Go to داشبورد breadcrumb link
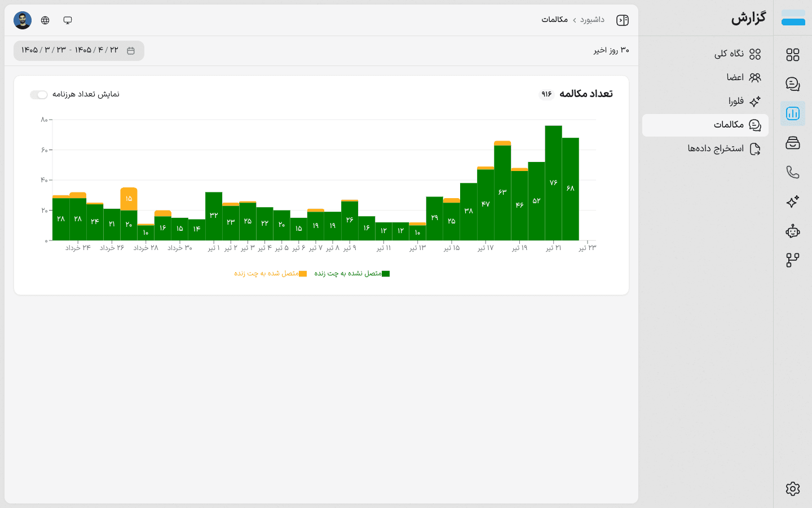This screenshot has width=812, height=508. pos(592,20)
